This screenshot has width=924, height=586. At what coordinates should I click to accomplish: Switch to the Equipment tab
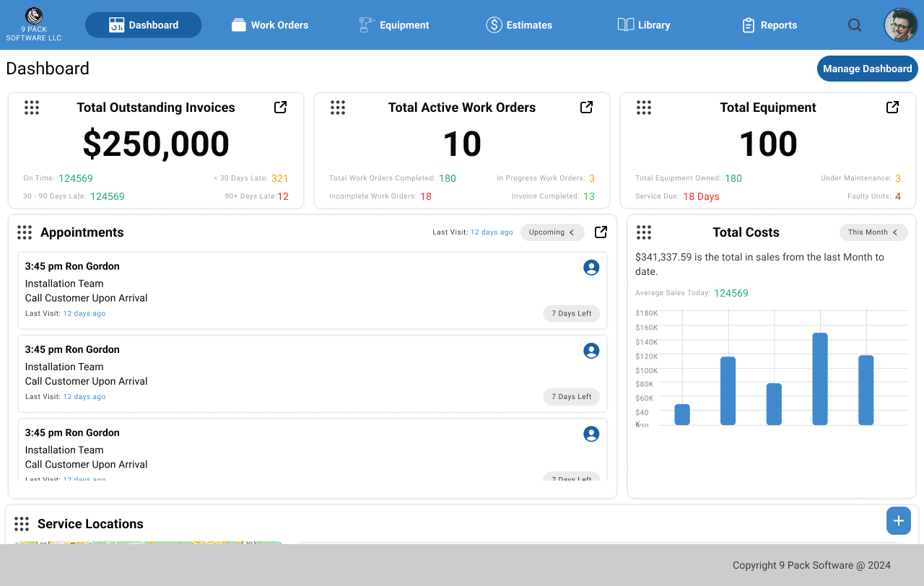(394, 25)
